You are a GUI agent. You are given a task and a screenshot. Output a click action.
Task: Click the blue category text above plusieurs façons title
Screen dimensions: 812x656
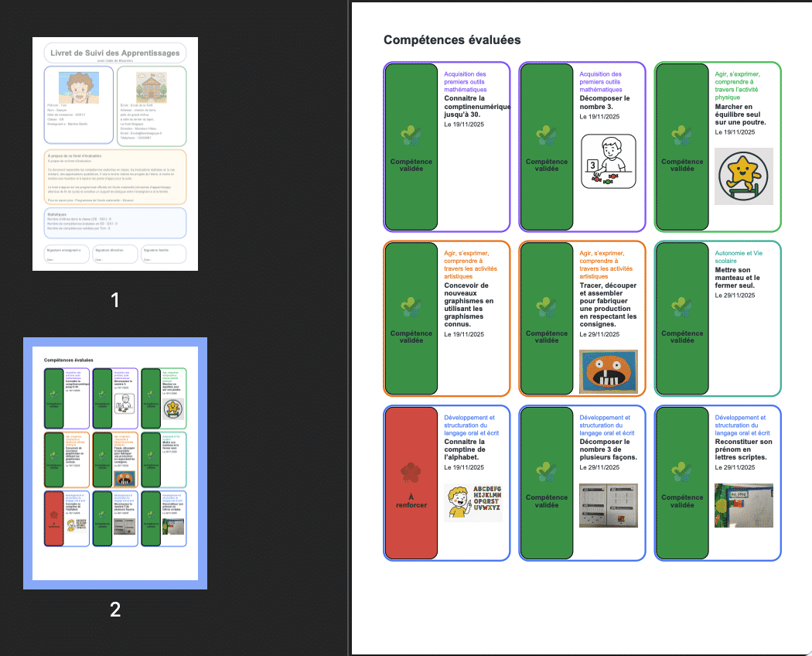(607, 425)
